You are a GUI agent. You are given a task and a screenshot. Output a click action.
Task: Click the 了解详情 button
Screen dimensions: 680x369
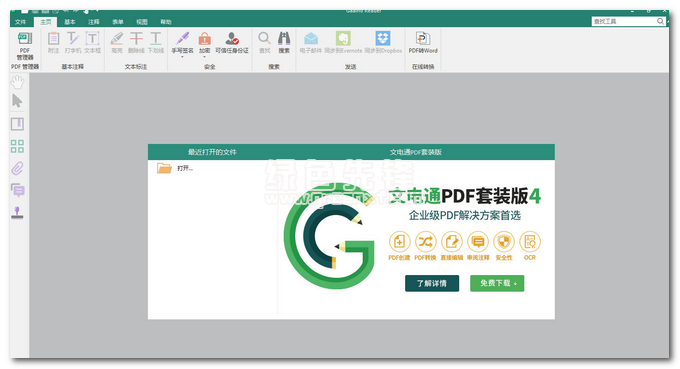click(432, 283)
